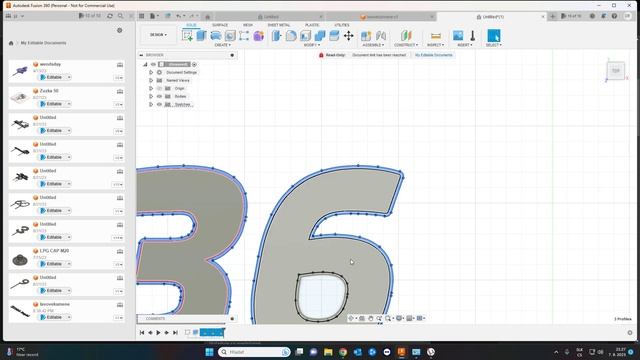Screen dimensions: 640x360
Task: Select the New Component tool
Action: coord(366,36)
